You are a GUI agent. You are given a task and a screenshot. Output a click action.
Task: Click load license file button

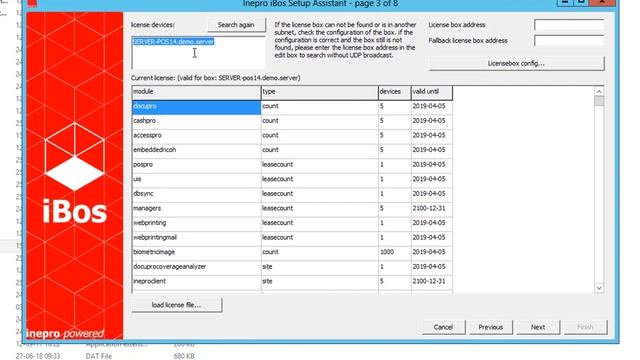(x=176, y=305)
